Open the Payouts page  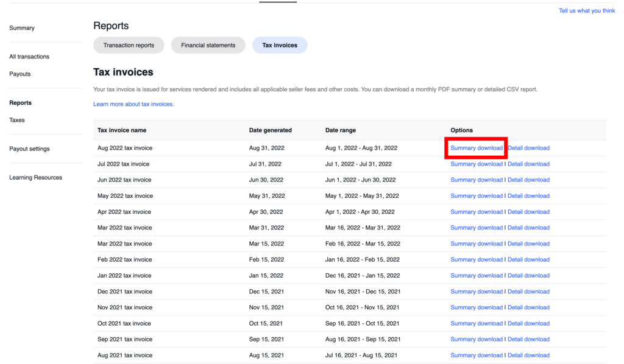pyautogui.click(x=20, y=74)
